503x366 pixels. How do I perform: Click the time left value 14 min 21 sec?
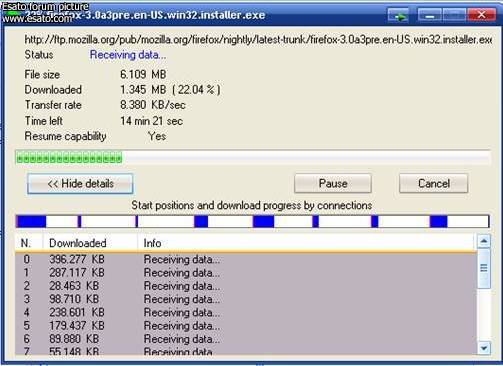pyautogui.click(x=151, y=121)
